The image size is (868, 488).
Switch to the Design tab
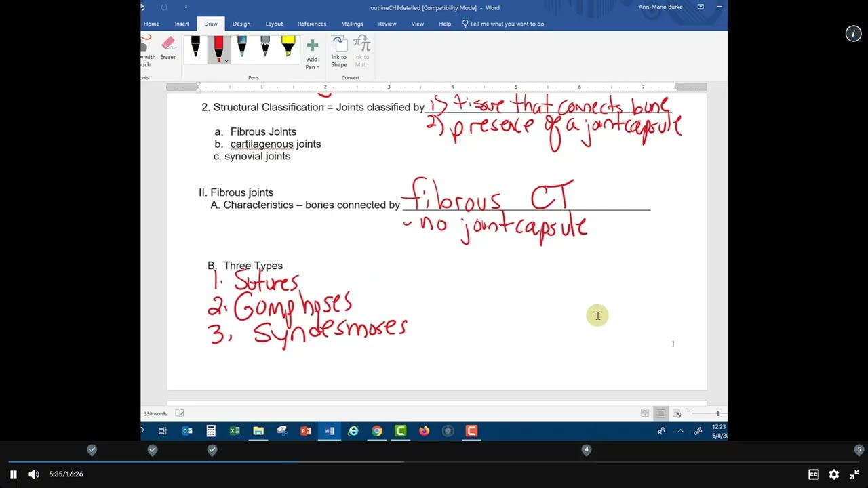point(241,24)
